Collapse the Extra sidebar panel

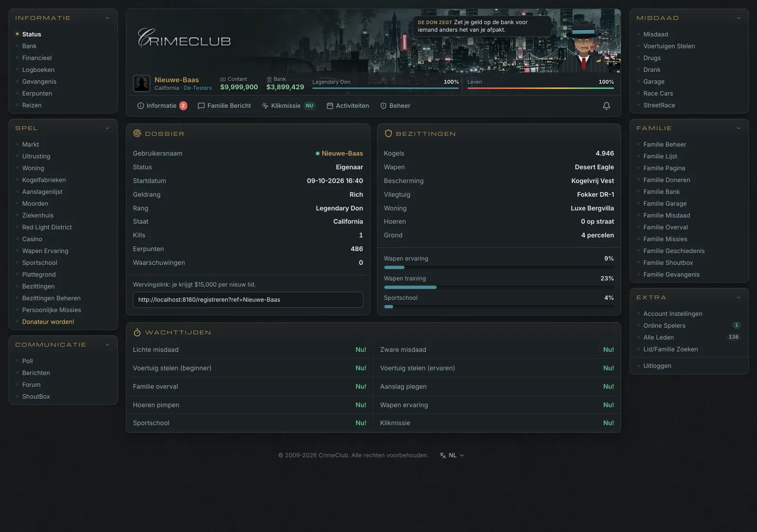click(x=739, y=297)
